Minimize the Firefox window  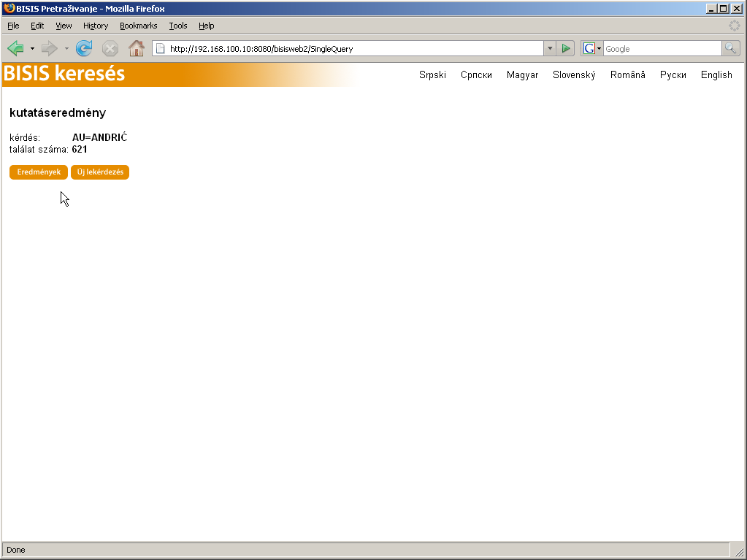coord(711,9)
